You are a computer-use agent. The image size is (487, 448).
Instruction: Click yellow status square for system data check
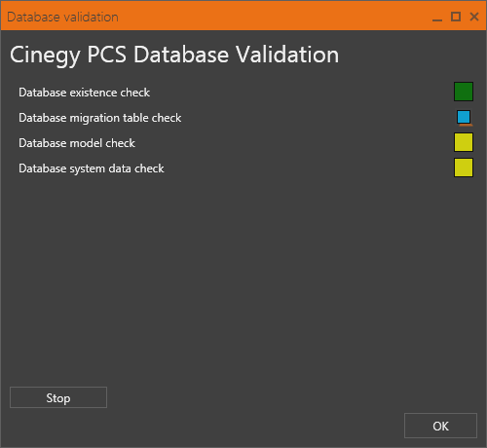pos(464,168)
